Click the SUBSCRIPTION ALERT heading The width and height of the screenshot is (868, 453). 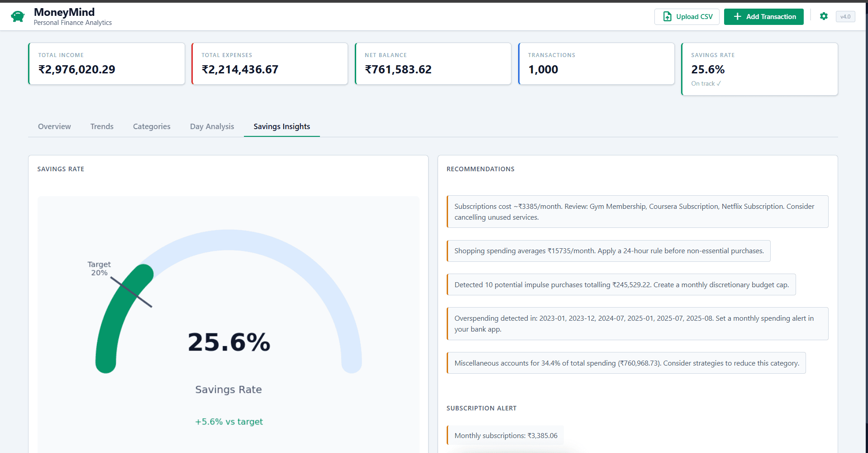pyautogui.click(x=481, y=408)
